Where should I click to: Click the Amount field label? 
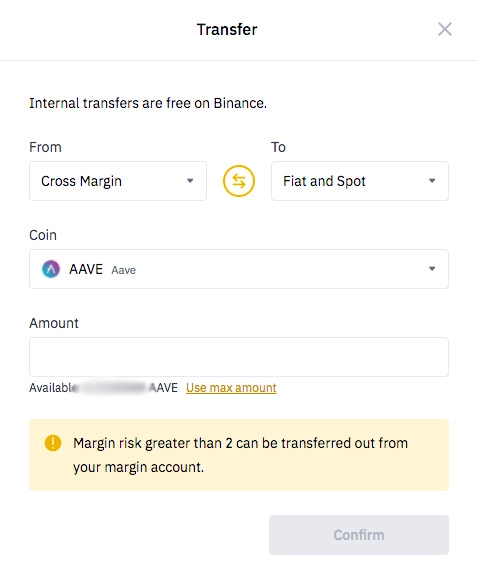point(54,323)
